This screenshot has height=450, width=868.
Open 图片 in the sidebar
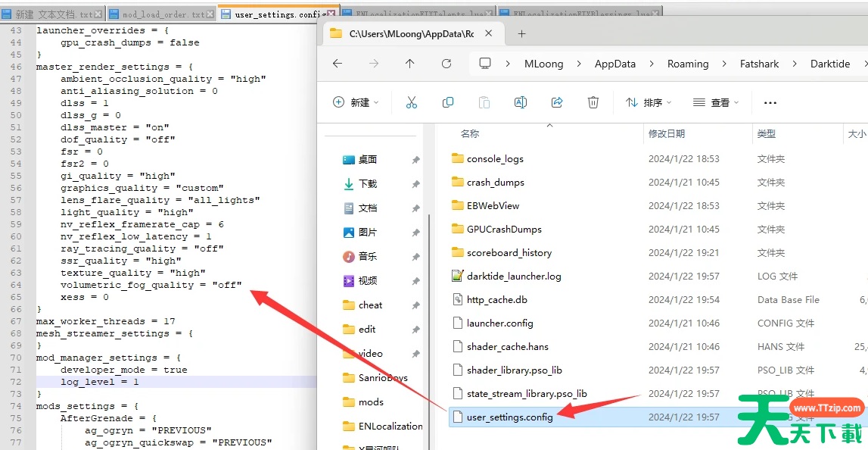368,233
